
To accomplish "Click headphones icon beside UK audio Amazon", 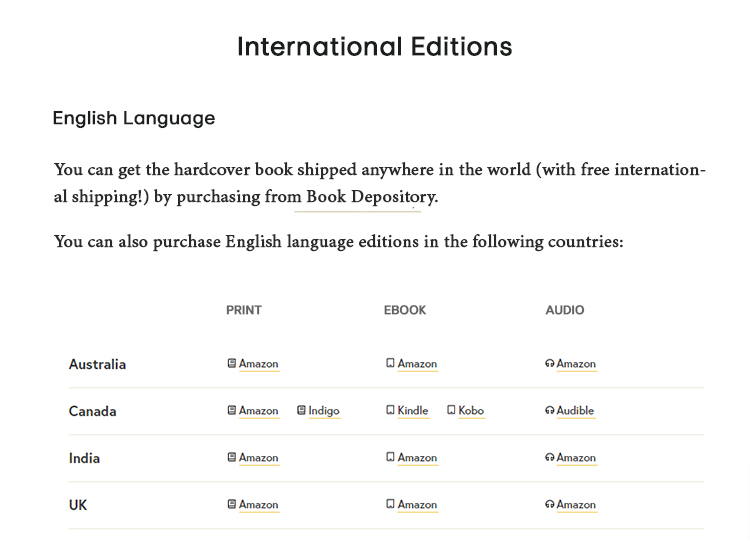I will click(x=550, y=504).
